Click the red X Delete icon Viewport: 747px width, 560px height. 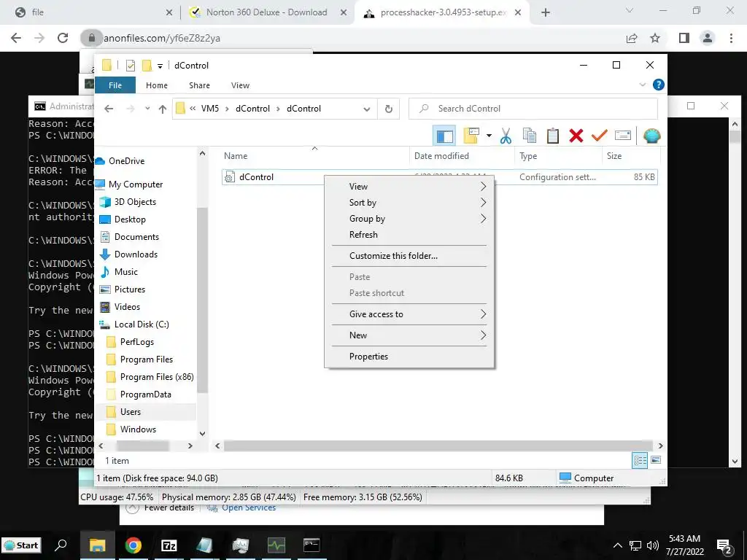click(x=576, y=136)
